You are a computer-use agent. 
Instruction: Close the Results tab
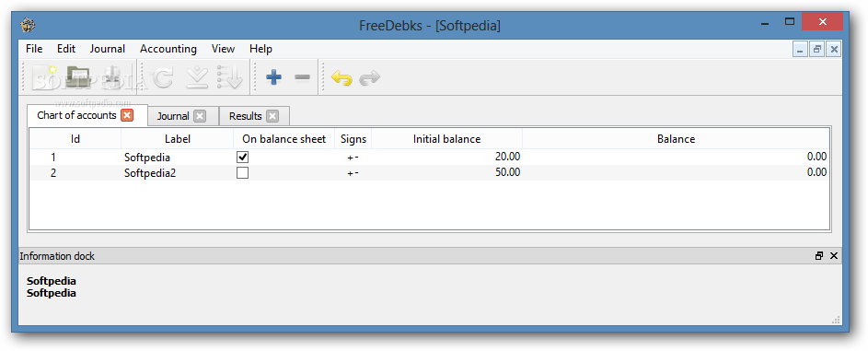272,116
